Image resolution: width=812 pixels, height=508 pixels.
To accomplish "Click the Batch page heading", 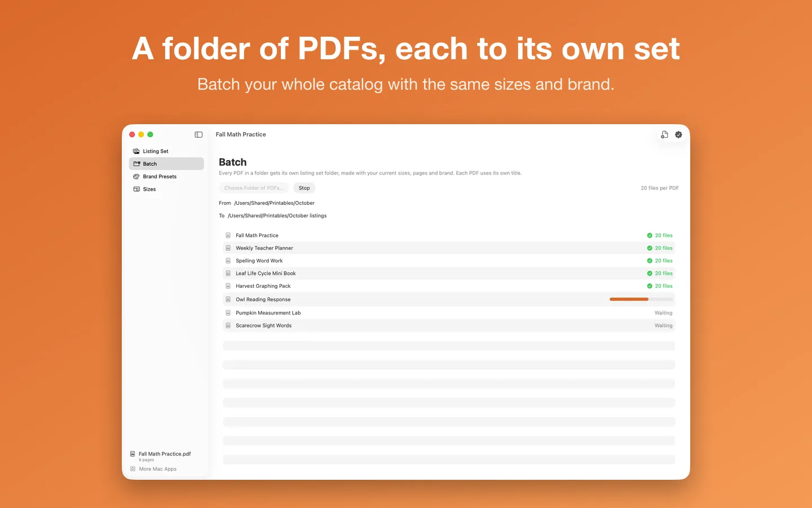I will coord(232,162).
